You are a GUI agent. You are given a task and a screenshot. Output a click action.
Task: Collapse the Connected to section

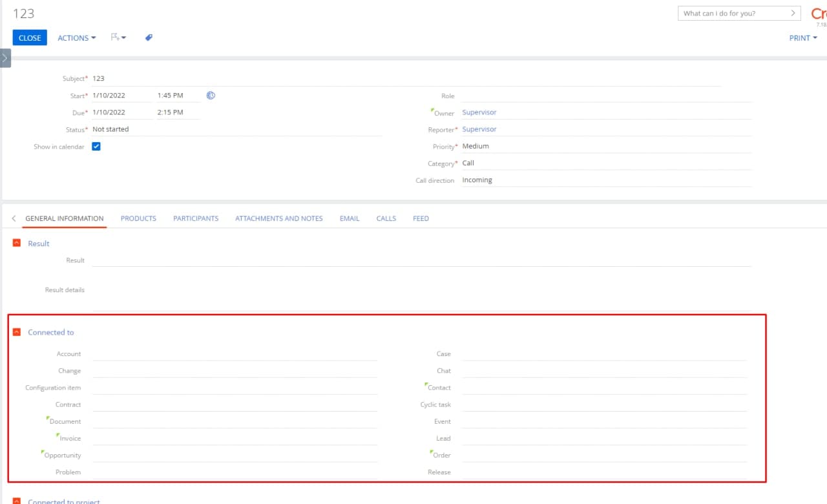coord(17,332)
